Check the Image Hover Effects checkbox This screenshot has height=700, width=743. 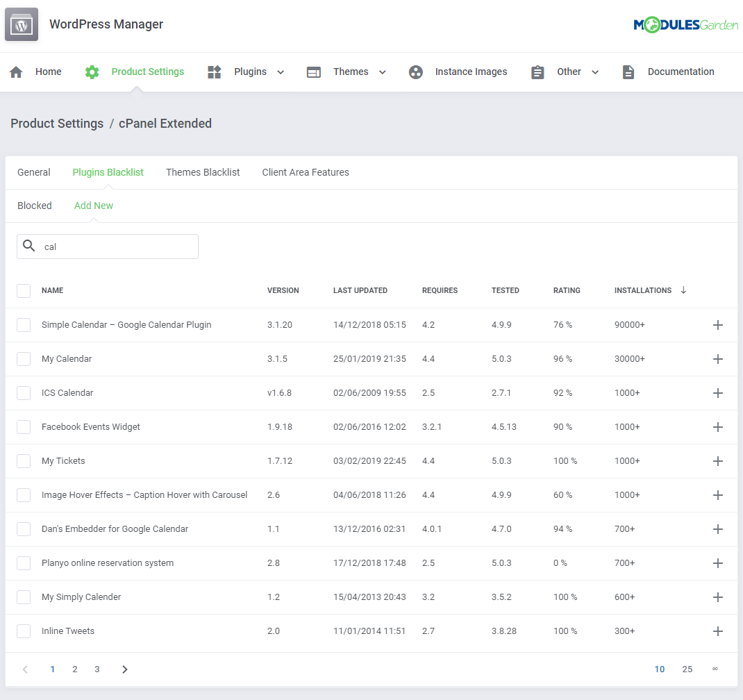tap(24, 495)
